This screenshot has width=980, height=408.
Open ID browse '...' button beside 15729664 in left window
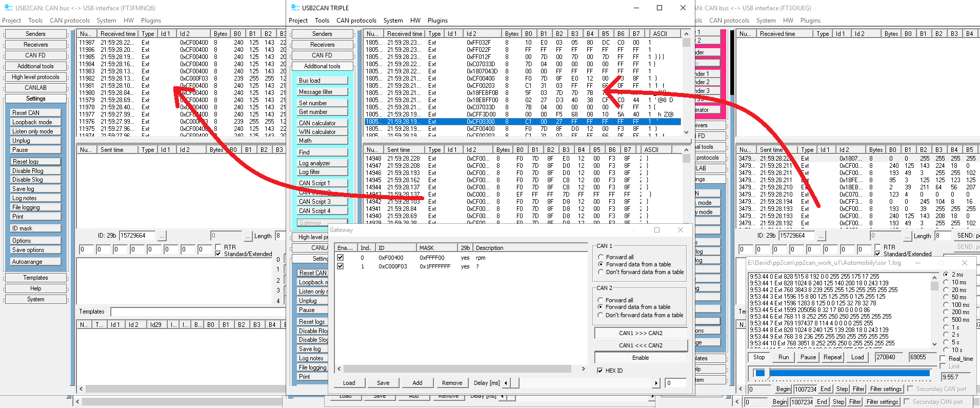coord(162,236)
